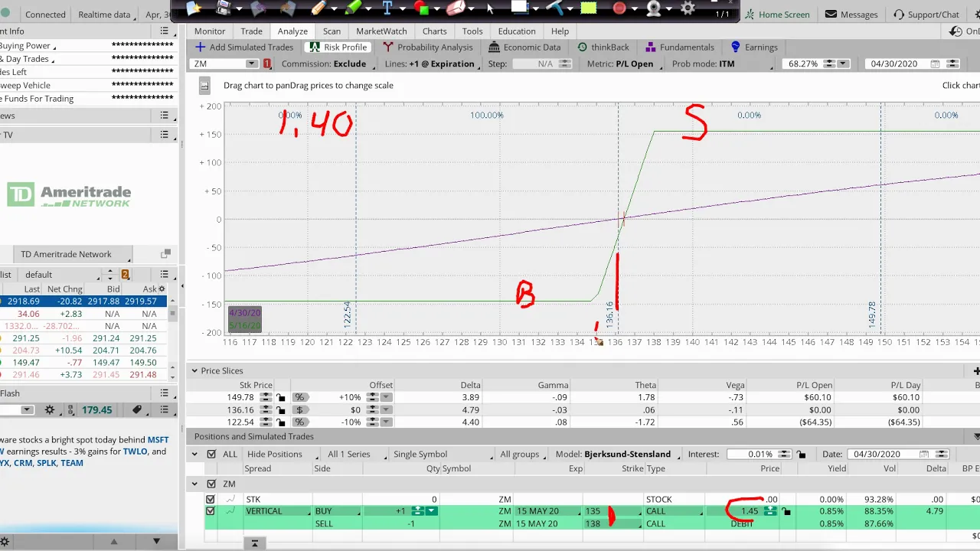The width and height of the screenshot is (980, 551).
Task: Collapse the Price Slices section
Action: (194, 370)
